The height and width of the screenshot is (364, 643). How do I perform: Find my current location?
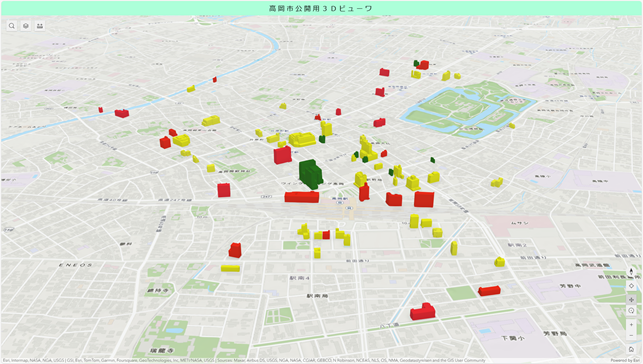tap(631, 286)
